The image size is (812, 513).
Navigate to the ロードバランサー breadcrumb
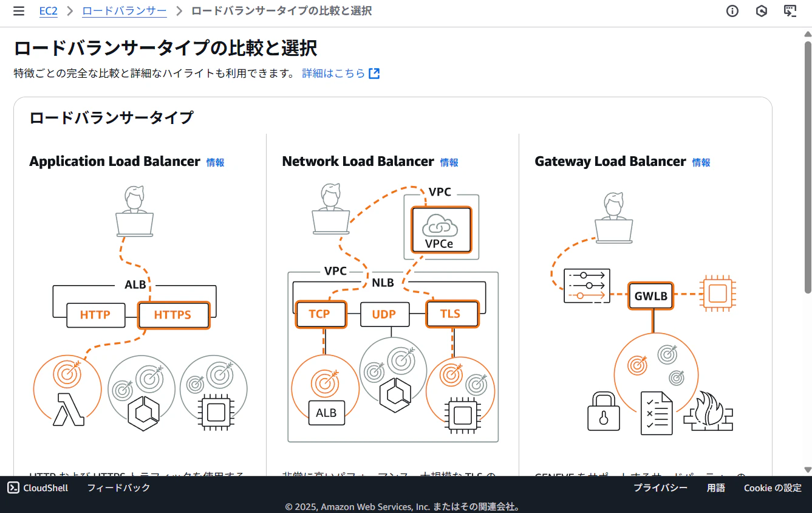click(x=125, y=11)
